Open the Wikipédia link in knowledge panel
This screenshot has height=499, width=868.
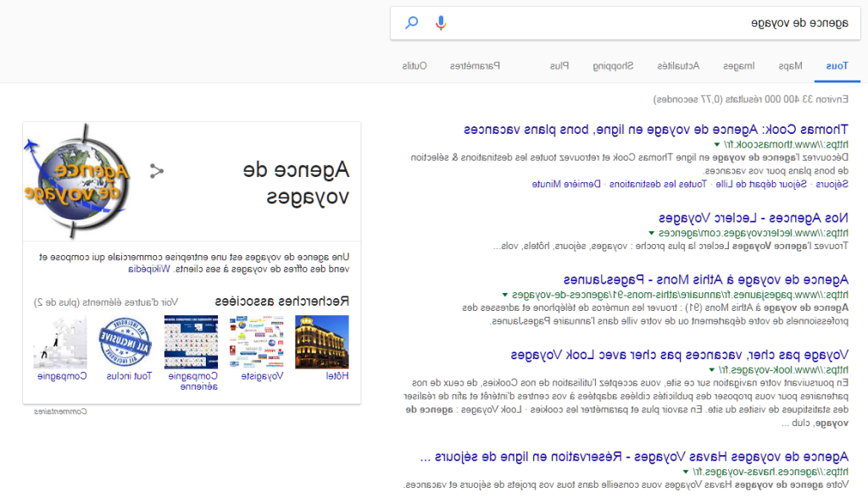[x=149, y=269]
